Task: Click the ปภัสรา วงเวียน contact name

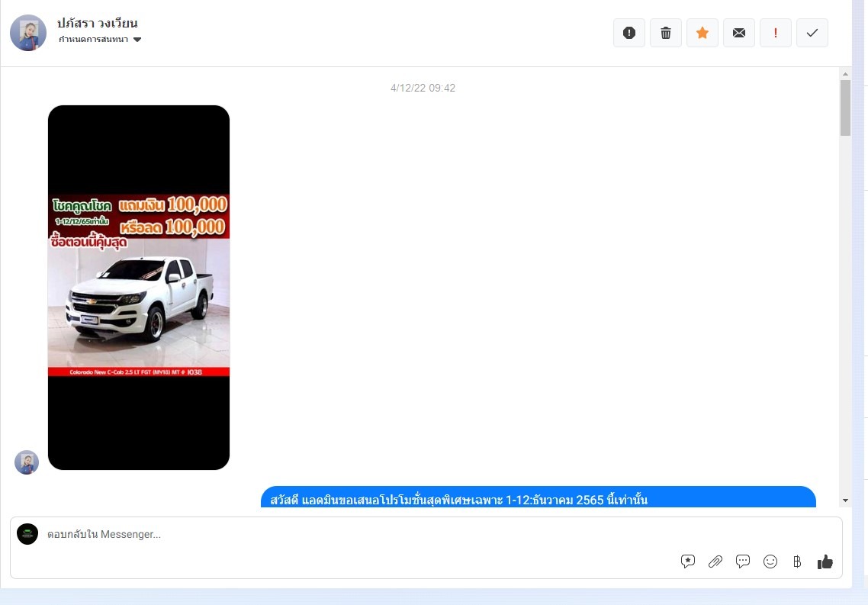Action: pyautogui.click(x=98, y=23)
